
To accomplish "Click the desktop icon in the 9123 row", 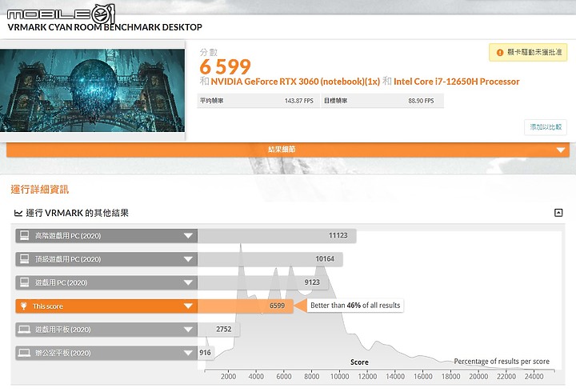I will pos(25,282).
